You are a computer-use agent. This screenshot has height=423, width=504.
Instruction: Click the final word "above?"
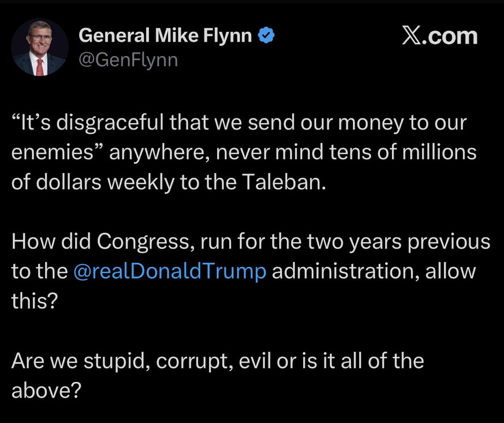pyautogui.click(x=46, y=391)
